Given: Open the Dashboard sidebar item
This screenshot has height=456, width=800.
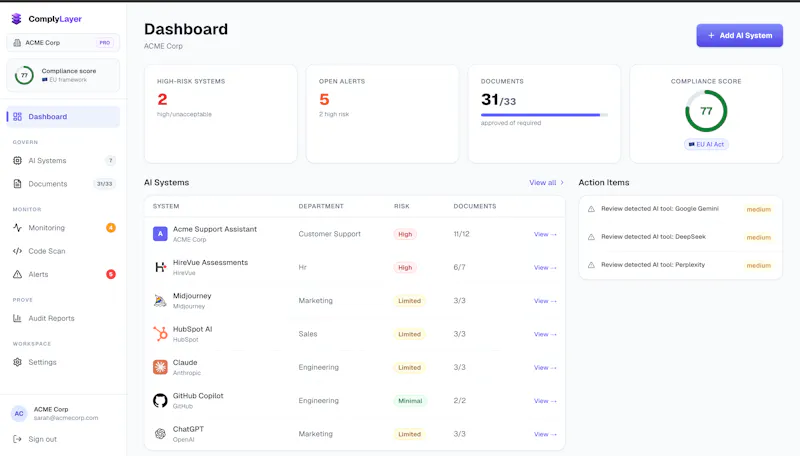Looking at the screenshot, I should pyautogui.click(x=63, y=117).
